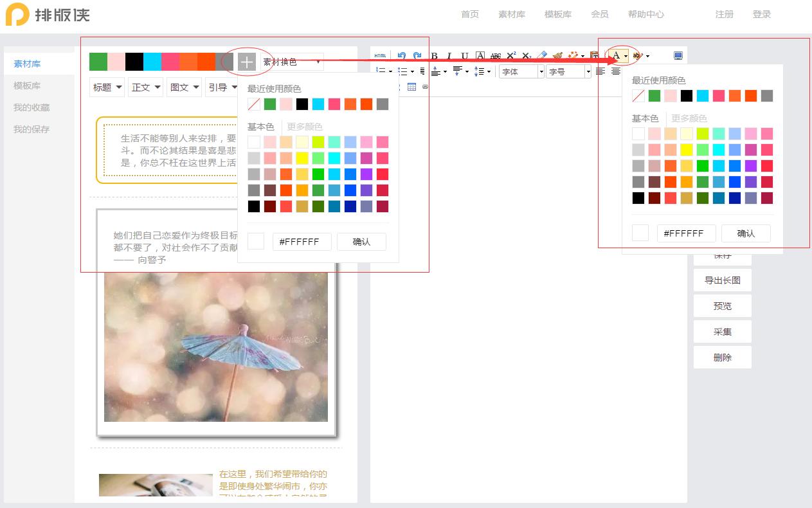Image resolution: width=812 pixels, height=508 pixels.
Task: Use the format eraser icon
Action: point(543,56)
